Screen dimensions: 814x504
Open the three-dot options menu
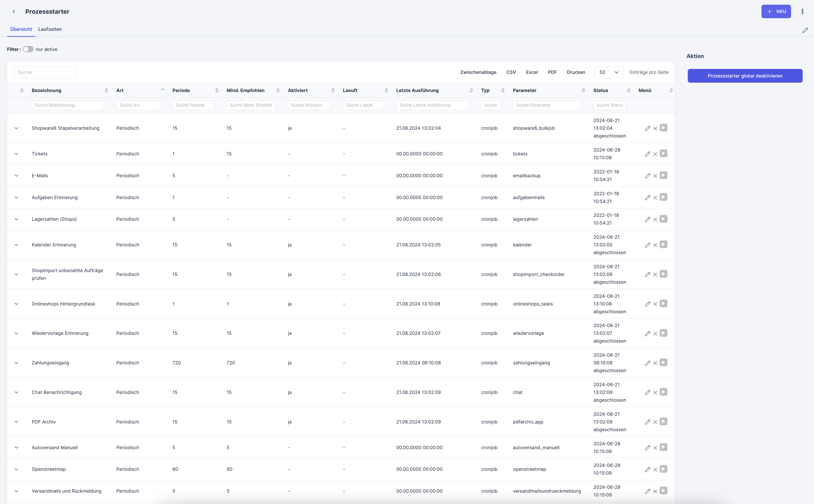[802, 12]
